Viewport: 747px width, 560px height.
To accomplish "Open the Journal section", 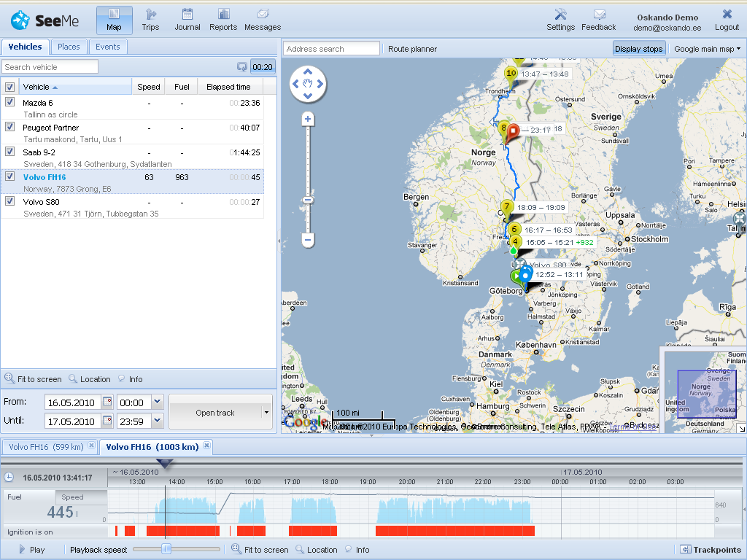I will tap(187, 20).
